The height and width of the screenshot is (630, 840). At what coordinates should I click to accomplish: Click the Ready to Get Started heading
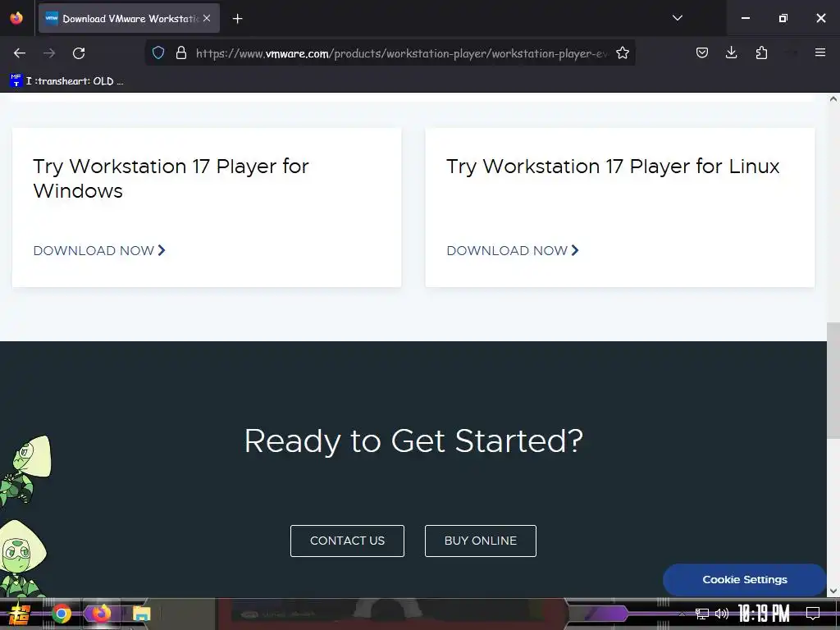click(413, 441)
